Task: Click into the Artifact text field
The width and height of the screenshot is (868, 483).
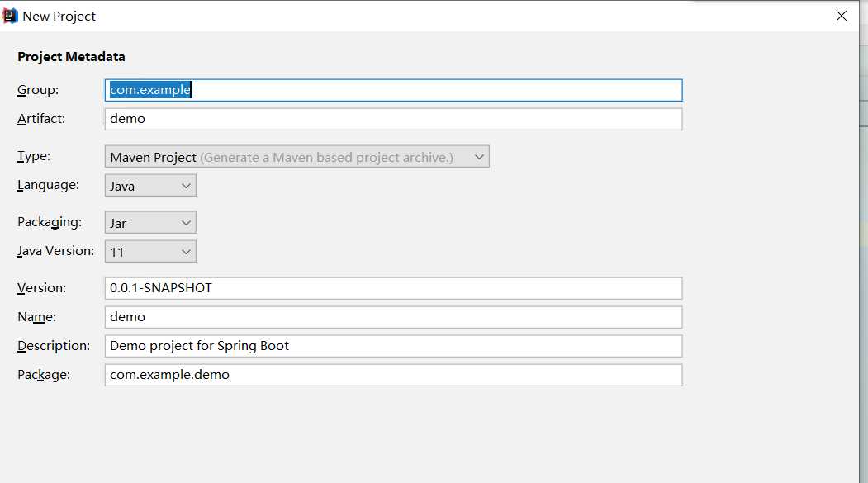Action: coord(394,119)
